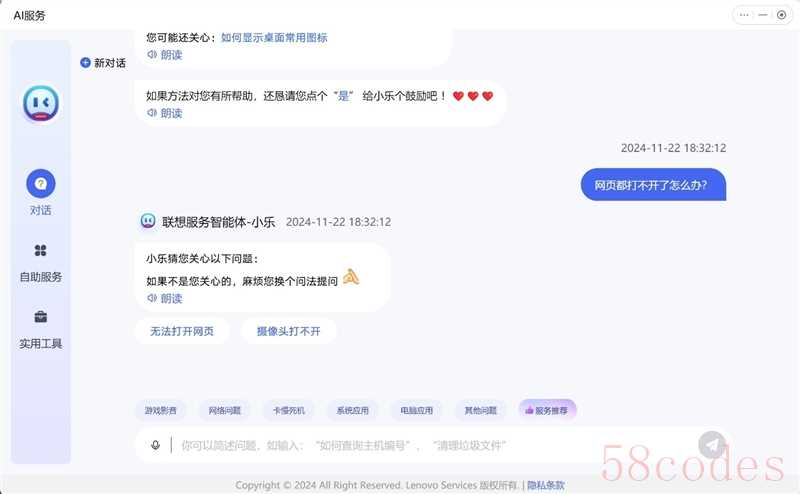Click the 摄像头打不开 suggestion button
Viewport: 800px width, 494px height.
click(288, 331)
